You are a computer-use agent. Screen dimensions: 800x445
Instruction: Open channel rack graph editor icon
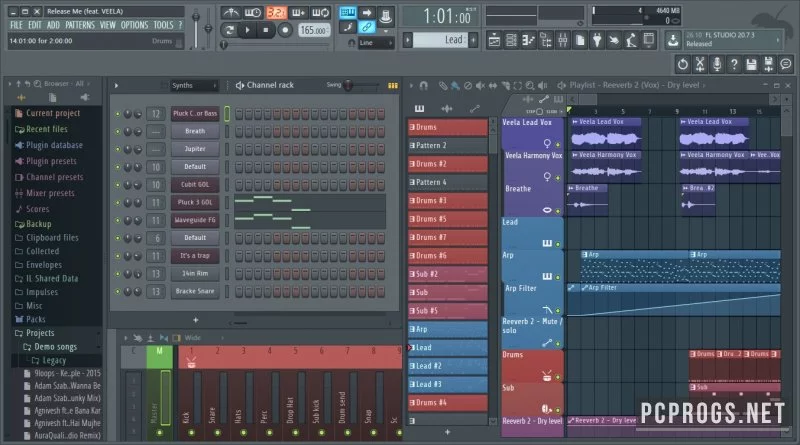pos(393,85)
